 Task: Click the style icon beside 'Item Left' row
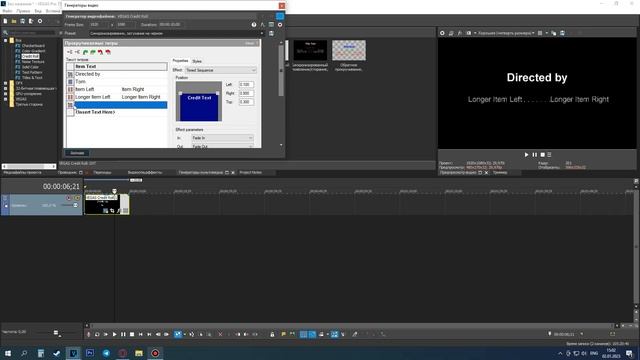[70, 89]
